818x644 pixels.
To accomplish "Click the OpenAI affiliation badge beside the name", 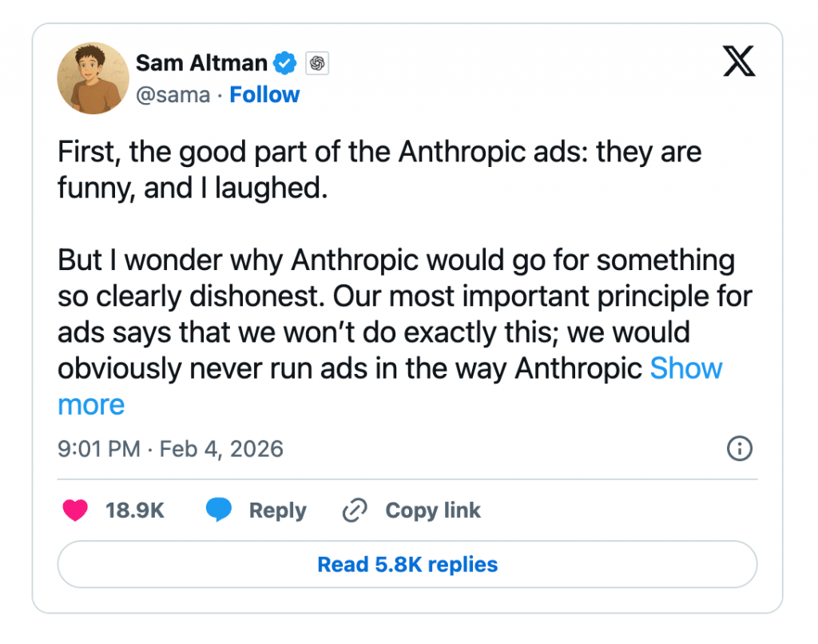I will pos(317,63).
